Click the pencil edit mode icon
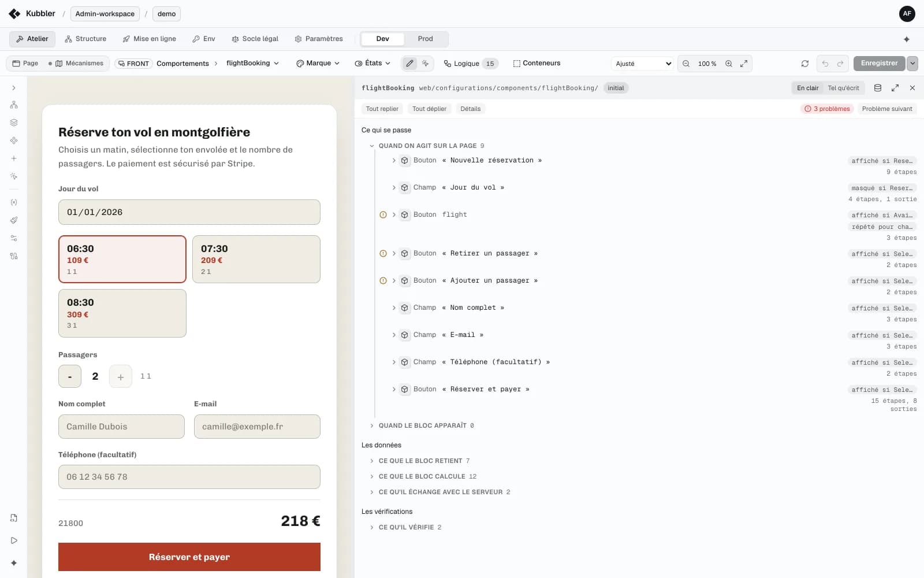 [409, 64]
